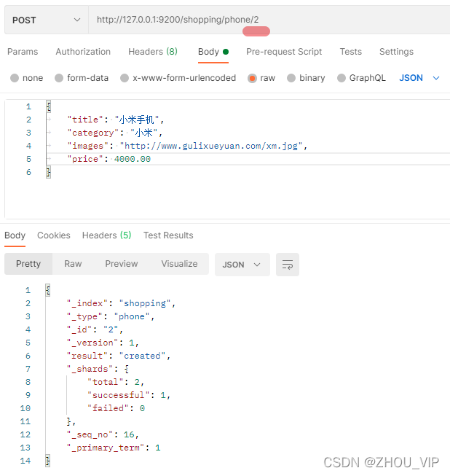This screenshot has height=476, width=450.
Task: Open the response Cookies tab
Action: pos(54,235)
